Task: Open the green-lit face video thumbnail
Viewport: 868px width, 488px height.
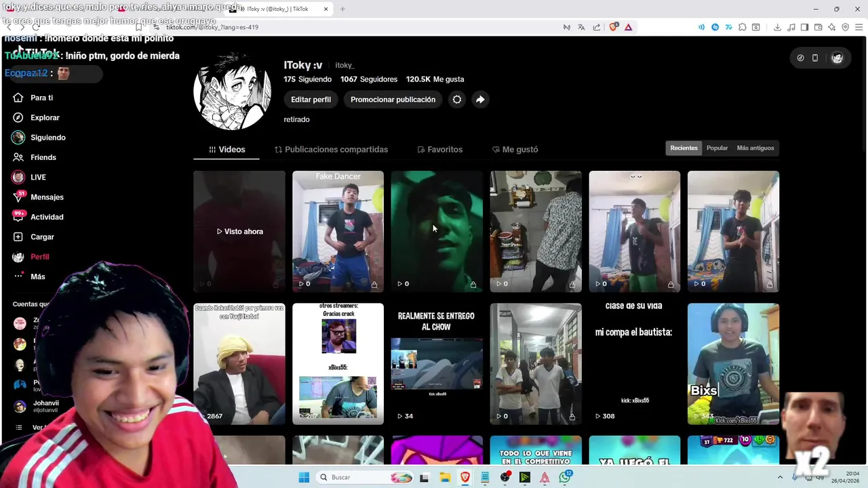Action: point(437,231)
